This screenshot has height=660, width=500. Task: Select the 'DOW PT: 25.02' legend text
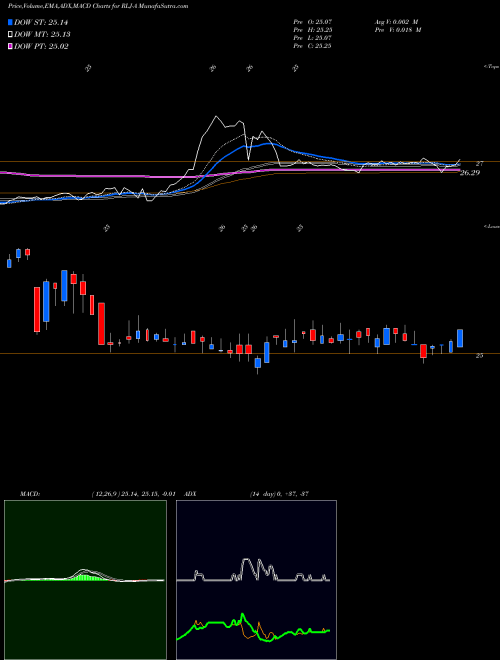pyautogui.click(x=41, y=46)
